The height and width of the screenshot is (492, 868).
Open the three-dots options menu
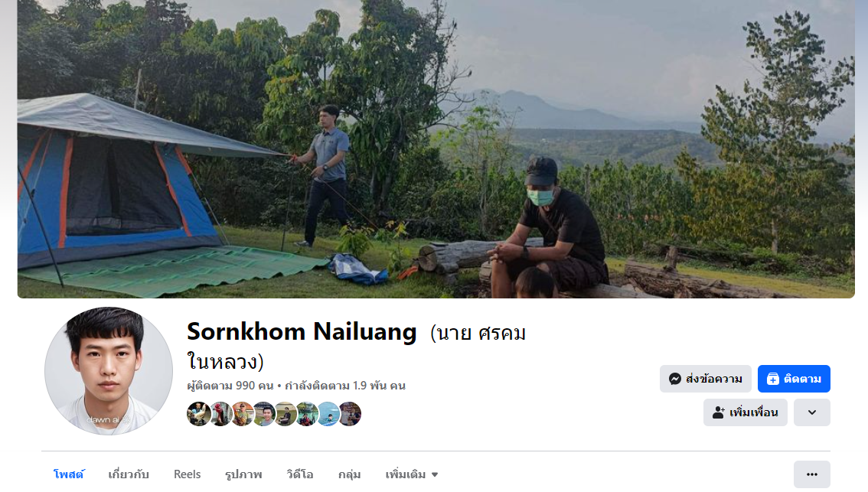tap(811, 474)
